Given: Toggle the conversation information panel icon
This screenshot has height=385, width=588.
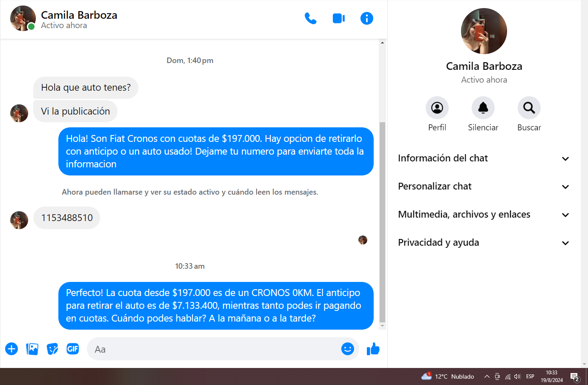Looking at the screenshot, I should coord(367,18).
